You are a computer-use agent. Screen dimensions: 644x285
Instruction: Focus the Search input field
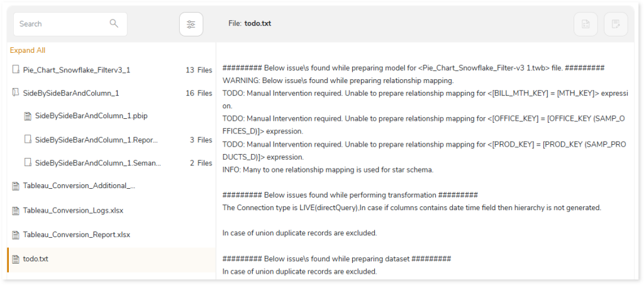tap(70, 24)
